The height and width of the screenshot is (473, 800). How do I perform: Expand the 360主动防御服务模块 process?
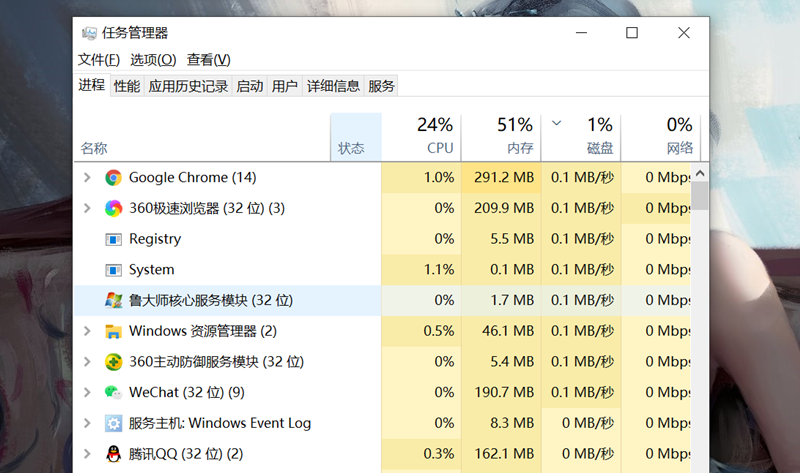[x=87, y=362]
